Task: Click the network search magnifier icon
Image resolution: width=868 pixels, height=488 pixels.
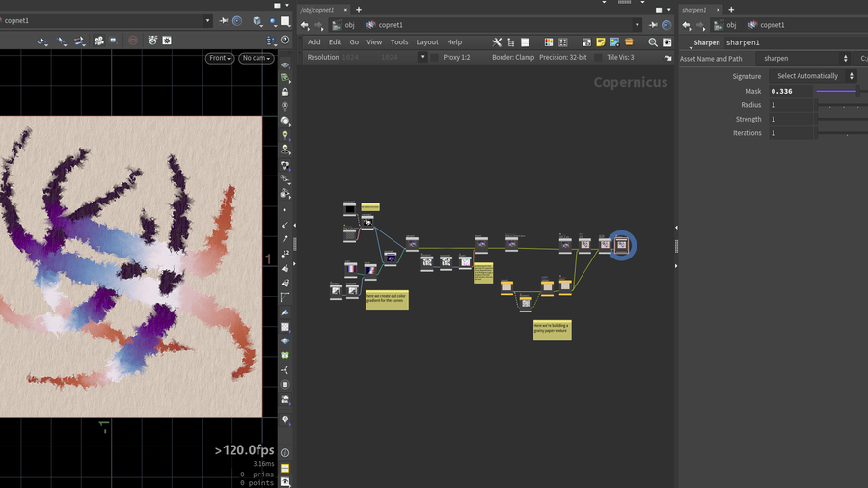Action: (x=653, y=42)
